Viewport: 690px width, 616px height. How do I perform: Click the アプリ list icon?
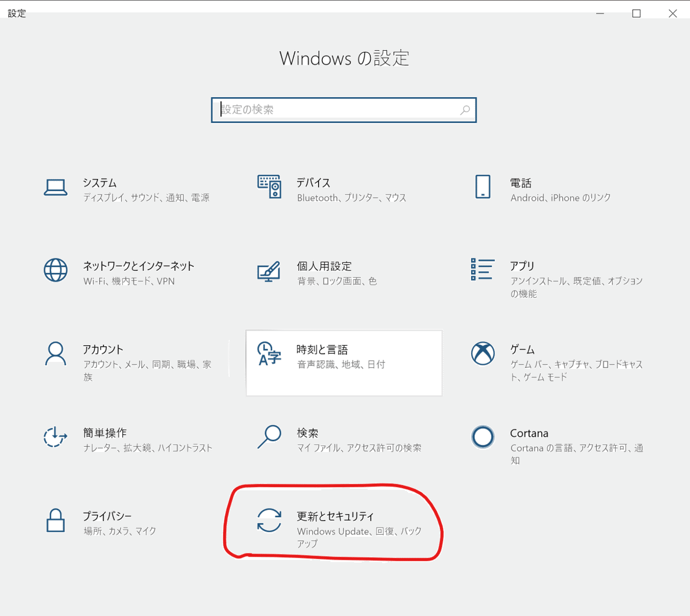pos(482,269)
